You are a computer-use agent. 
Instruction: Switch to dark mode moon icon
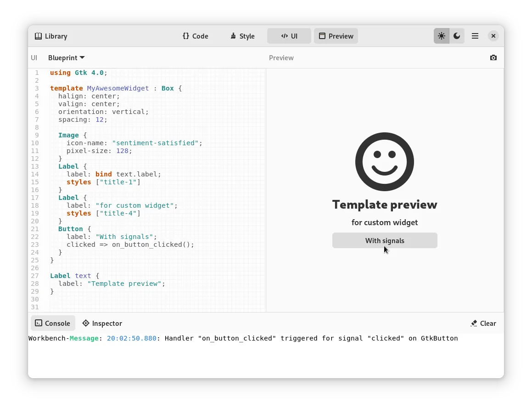click(x=457, y=36)
